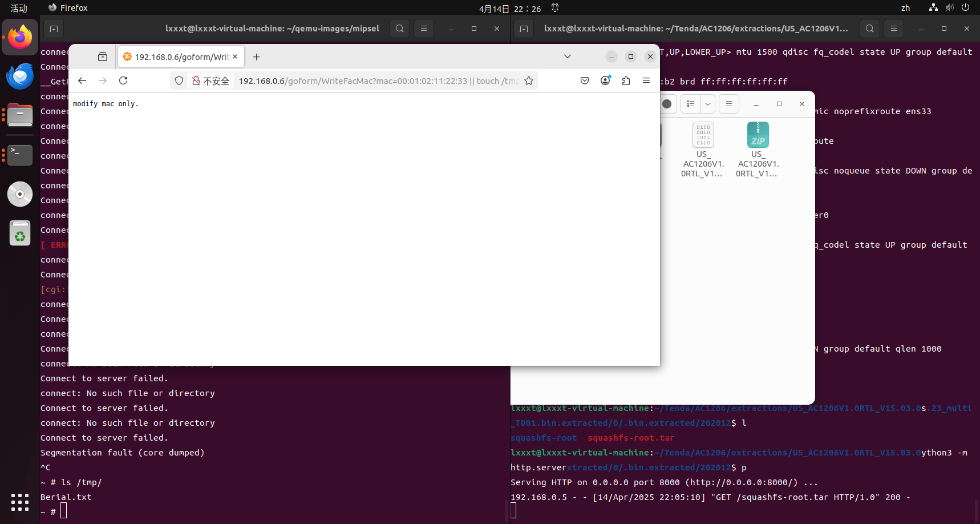
Task: Open the Files window hamburger menu
Action: click(x=729, y=104)
